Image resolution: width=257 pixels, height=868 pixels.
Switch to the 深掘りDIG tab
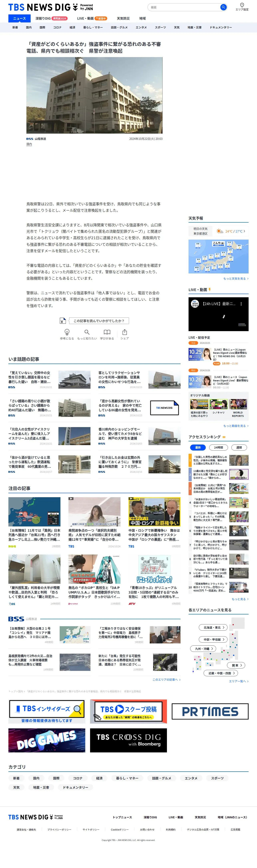coord(51,19)
